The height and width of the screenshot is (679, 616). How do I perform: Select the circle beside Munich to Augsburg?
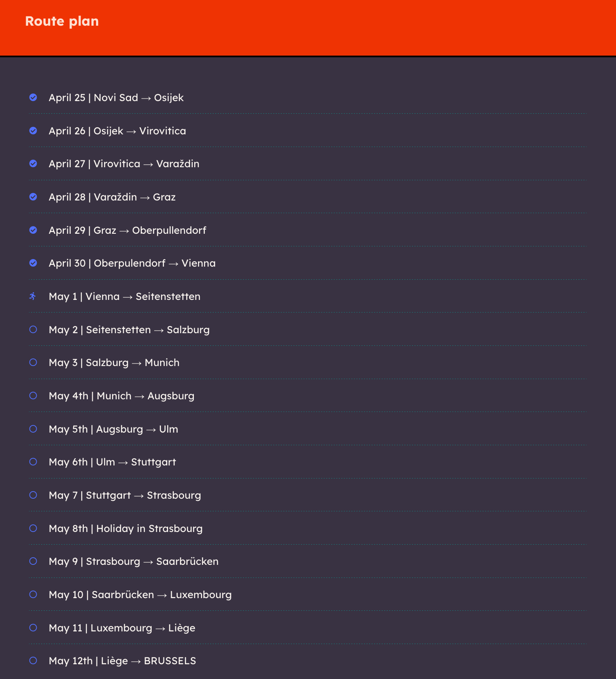point(33,396)
